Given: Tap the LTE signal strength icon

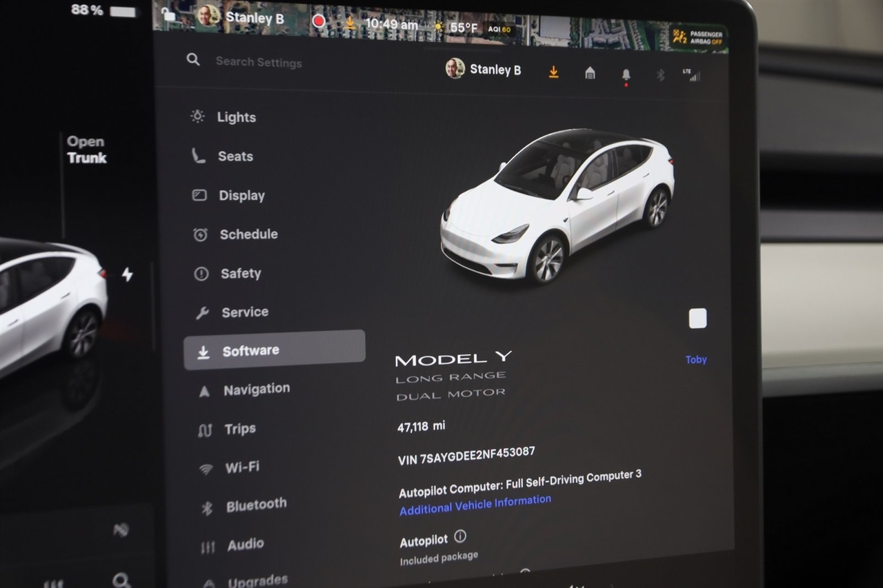Looking at the screenshot, I should click(x=691, y=75).
